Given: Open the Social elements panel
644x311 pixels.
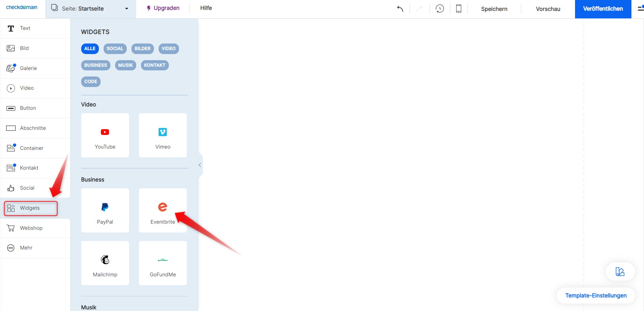Looking at the screenshot, I should point(27,188).
